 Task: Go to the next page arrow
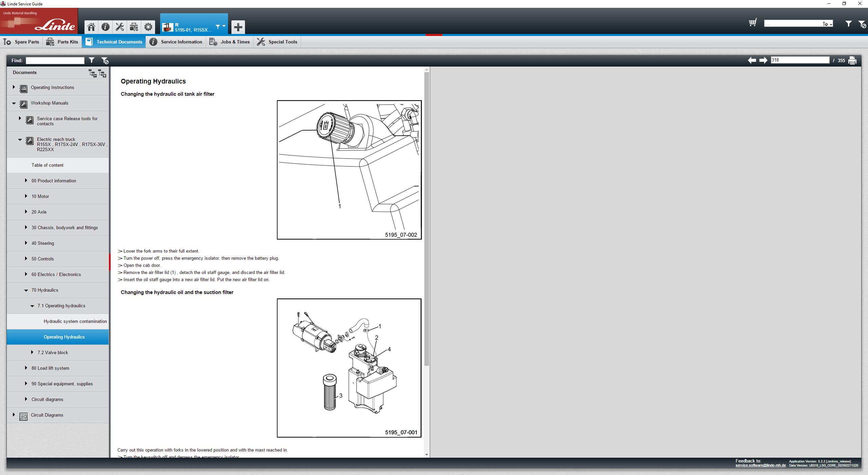[763, 60]
